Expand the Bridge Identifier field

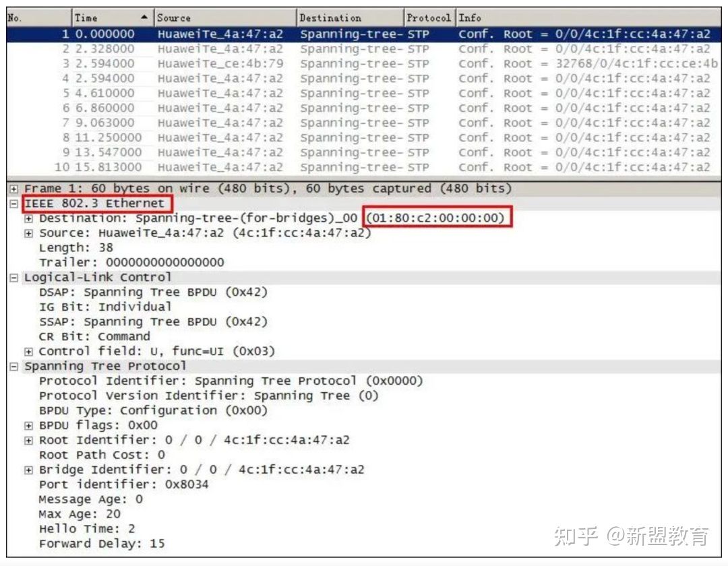(x=28, y=470)
